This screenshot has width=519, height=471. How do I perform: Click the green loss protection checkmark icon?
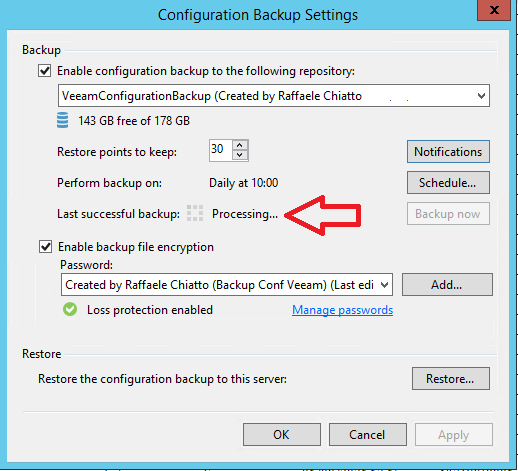[x=70, y=309]
